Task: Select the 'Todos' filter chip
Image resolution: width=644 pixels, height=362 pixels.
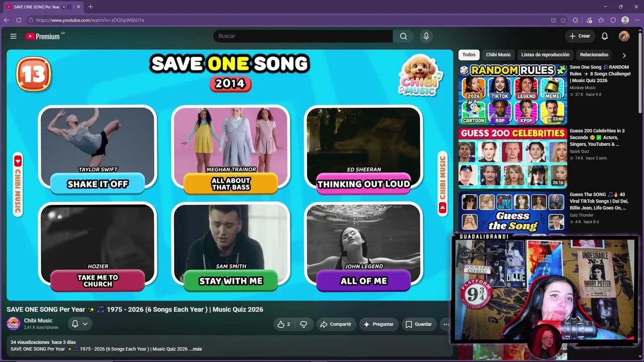Action: (x=469, y=55)
